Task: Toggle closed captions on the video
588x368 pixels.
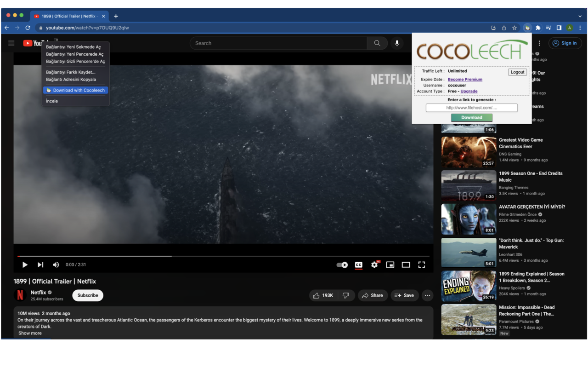Action: point(359,265)
